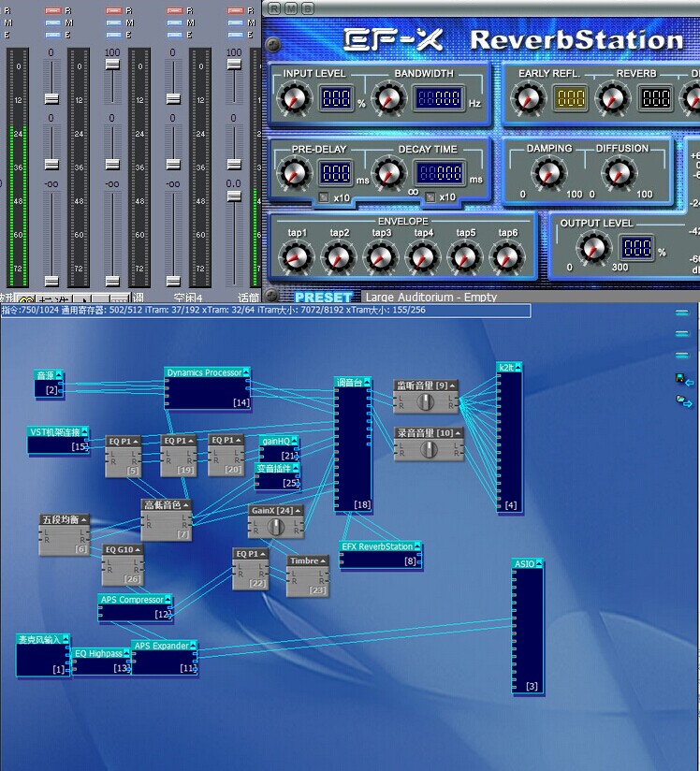Viewport: 700px width, 771px height.
Task: Expand the 音源 module arrow
Action: 59,375
